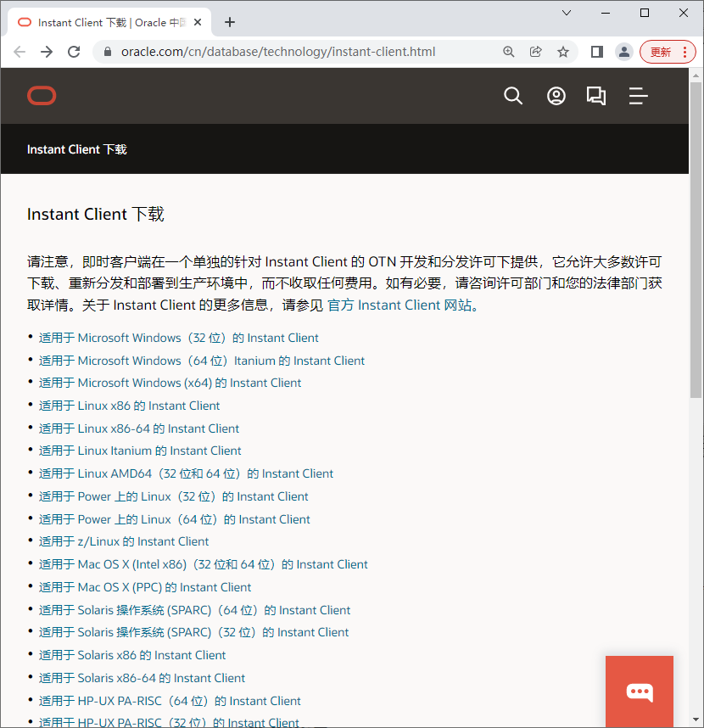The image size is (704, 728).
Task: Minimize the browser window
Action: 605,13
